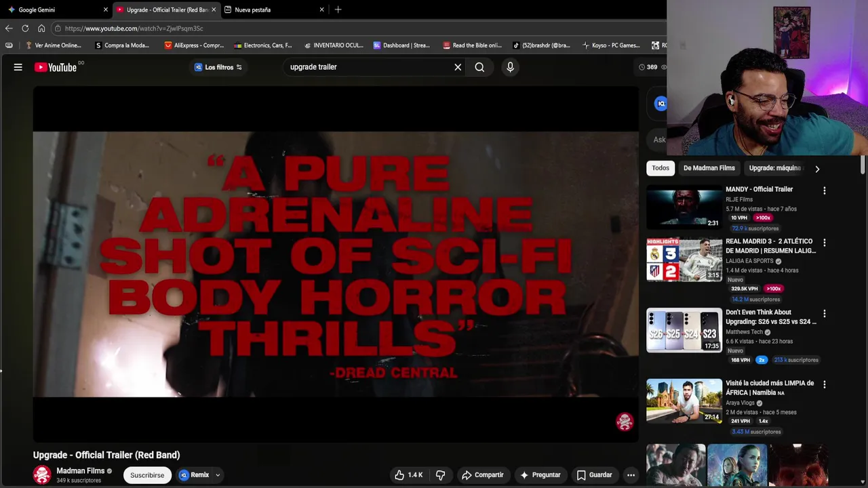Open the LALIGA EA SPORTS channel name

[749, 261]
